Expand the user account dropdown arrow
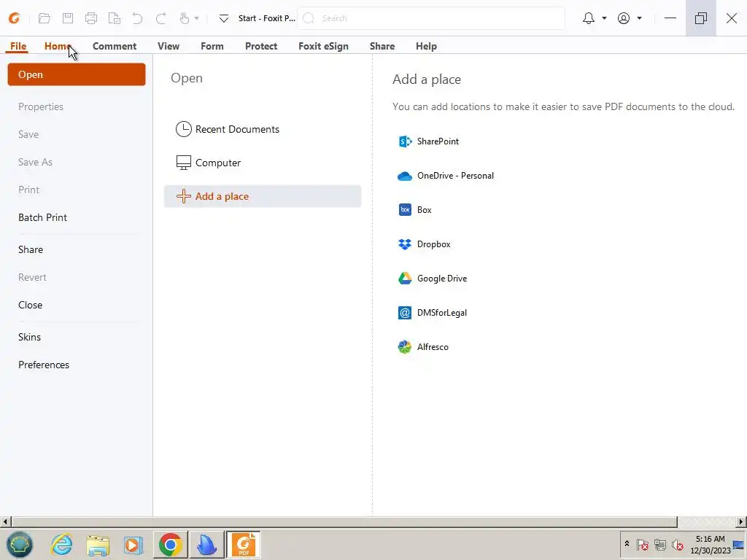The height and width of the screenshot is (560, 747). (639, 18)
